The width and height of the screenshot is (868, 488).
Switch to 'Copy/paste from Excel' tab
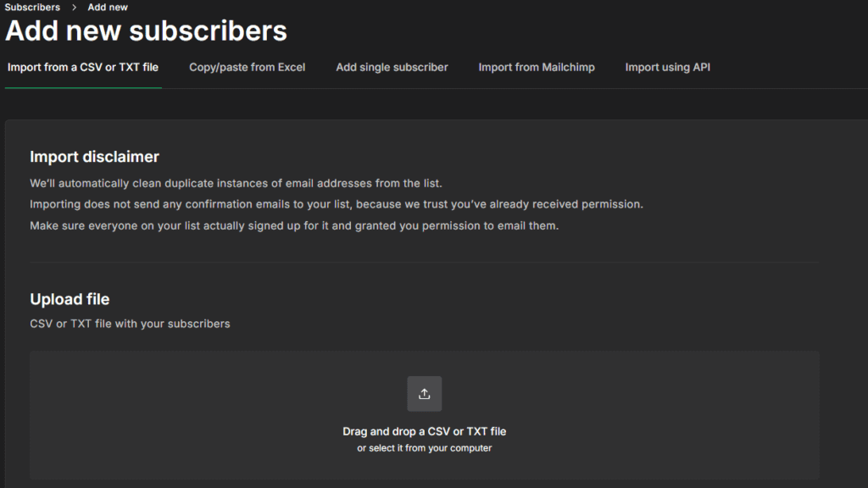pyautogui.click(x=247, y=67)
